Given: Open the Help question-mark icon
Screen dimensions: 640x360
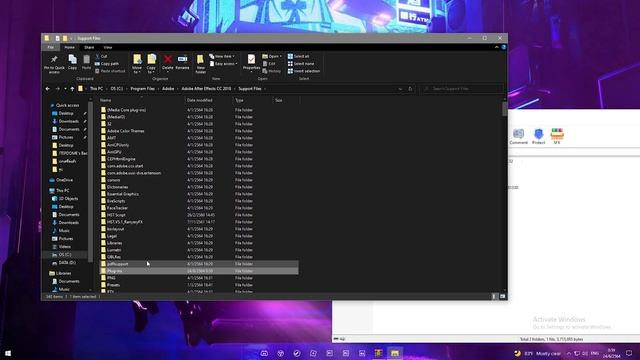Looking at the screenshot, I should (504, 47).
